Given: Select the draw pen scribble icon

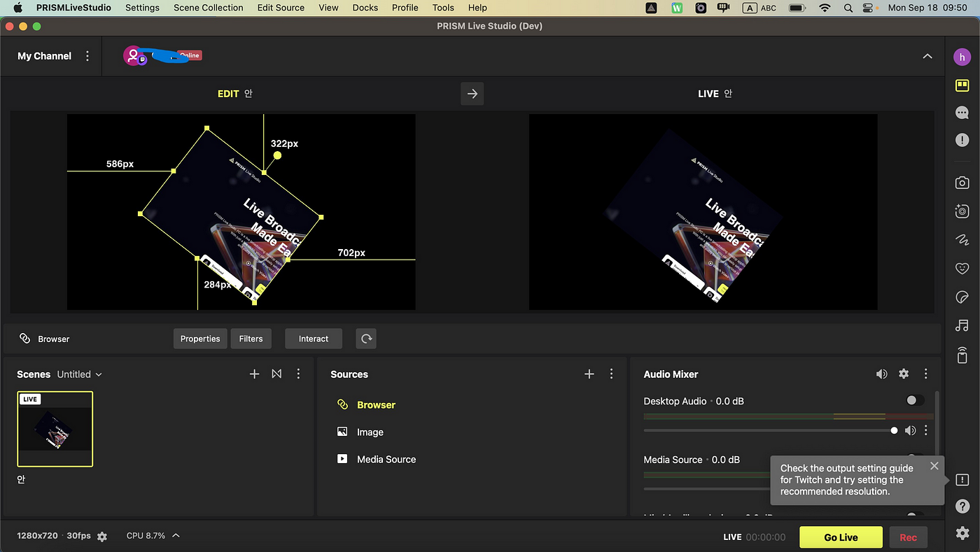Looking at the screenshot, I should click(x=962, y=239).
